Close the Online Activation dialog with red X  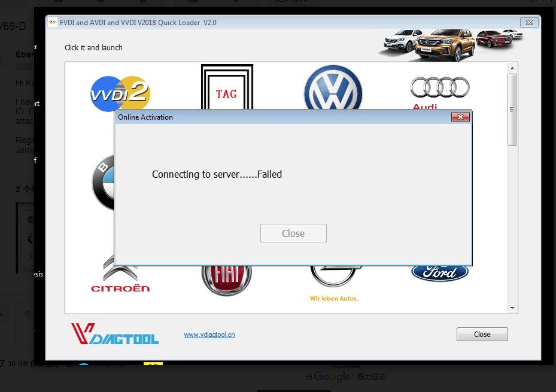click(x=460, y=117)
